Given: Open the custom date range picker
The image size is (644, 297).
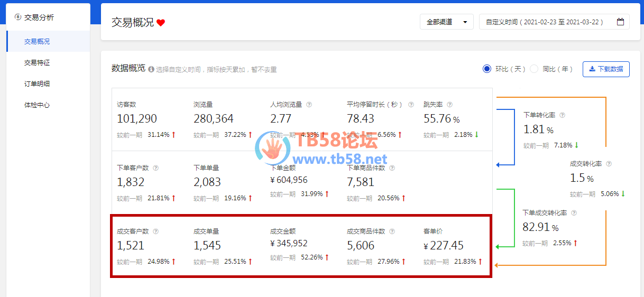Looking at the screenshot, I should pos(550,22).
